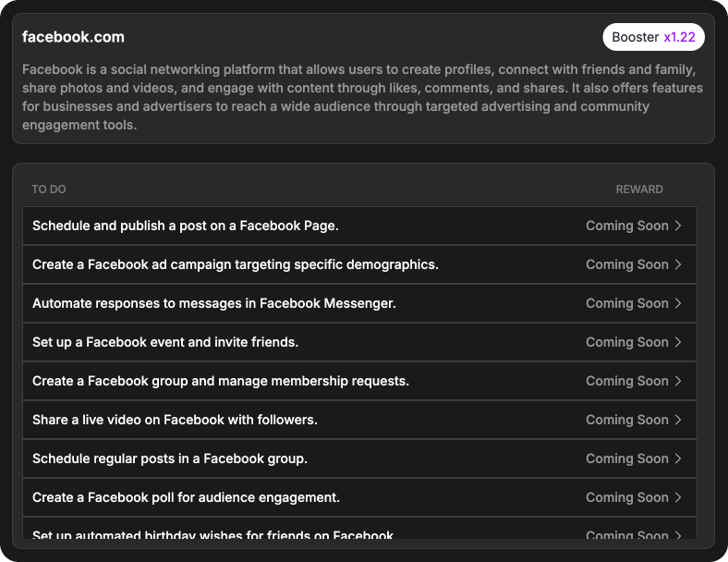Click Coming Soon on 'membership requests' row
The image size is (728, 562).
[x=626, y=381]
